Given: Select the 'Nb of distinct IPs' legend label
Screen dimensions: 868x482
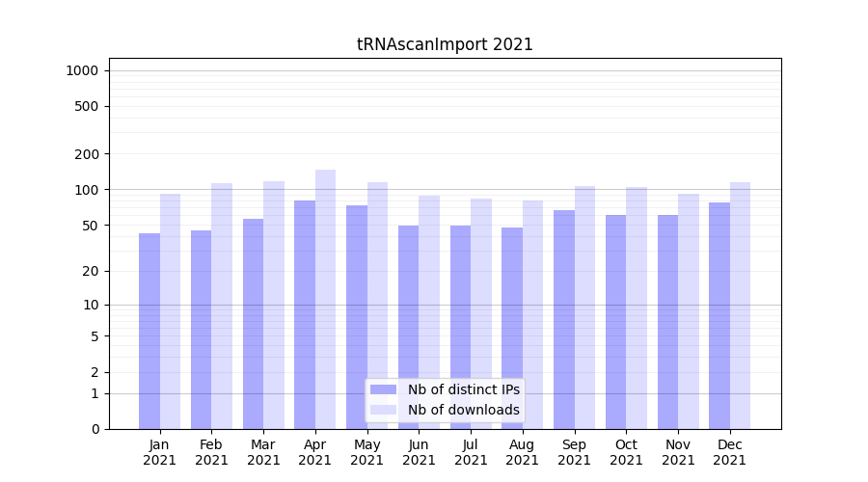Looking at the screenshot, I should 463,389.
